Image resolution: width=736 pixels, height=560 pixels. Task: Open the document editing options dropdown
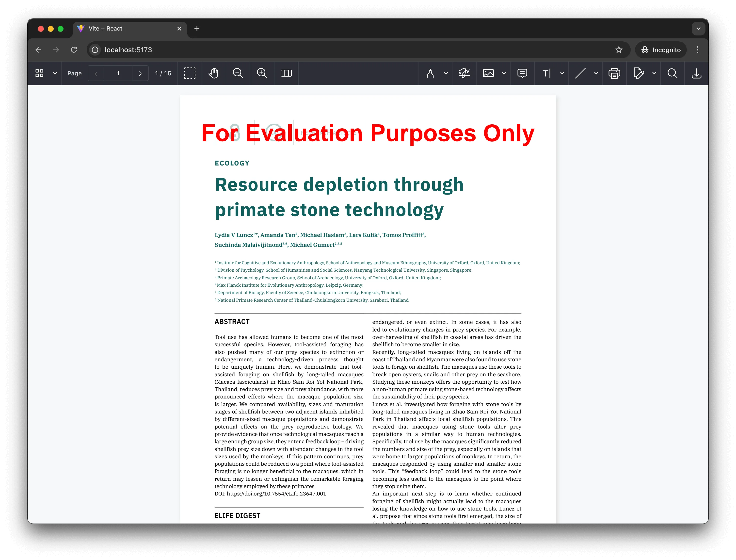tap(654, 73)
